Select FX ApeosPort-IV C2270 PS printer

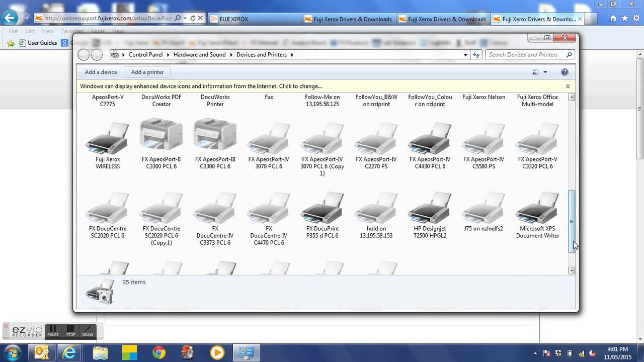(x=376, y=145)
